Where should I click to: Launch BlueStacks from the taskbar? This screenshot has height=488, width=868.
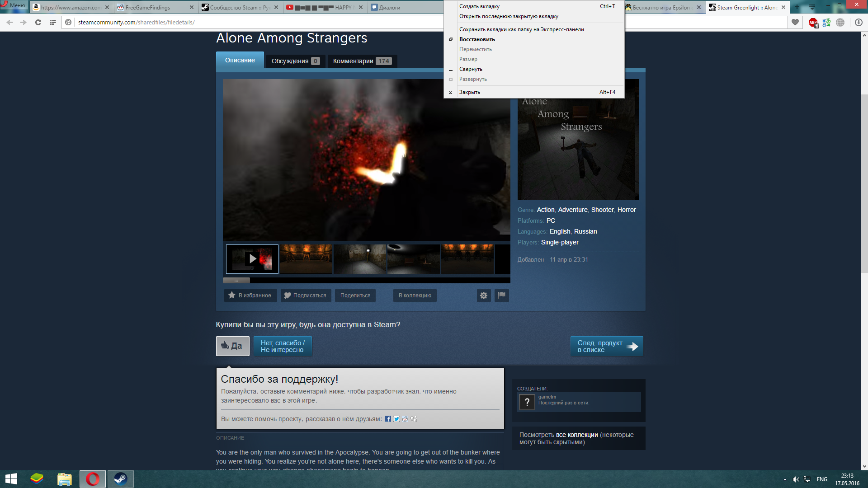point(37,479)
